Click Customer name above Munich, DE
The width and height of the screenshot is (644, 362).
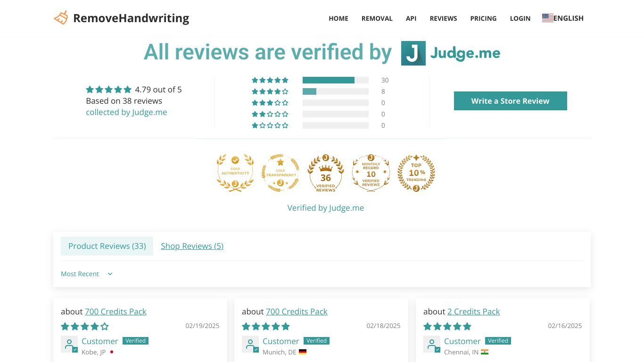(x=281, y=341)
